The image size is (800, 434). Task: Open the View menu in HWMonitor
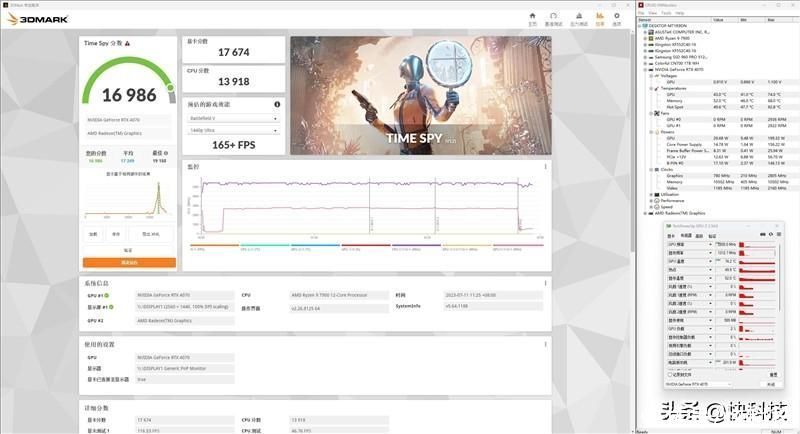pyautogui.click(x=654, y=13)
